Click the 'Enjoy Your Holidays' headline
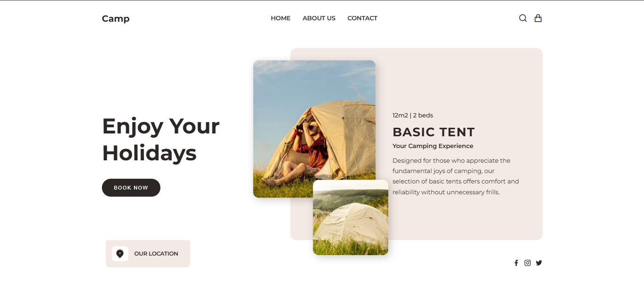The height and width of the screenshot is (282, 644). click(161, 140)
